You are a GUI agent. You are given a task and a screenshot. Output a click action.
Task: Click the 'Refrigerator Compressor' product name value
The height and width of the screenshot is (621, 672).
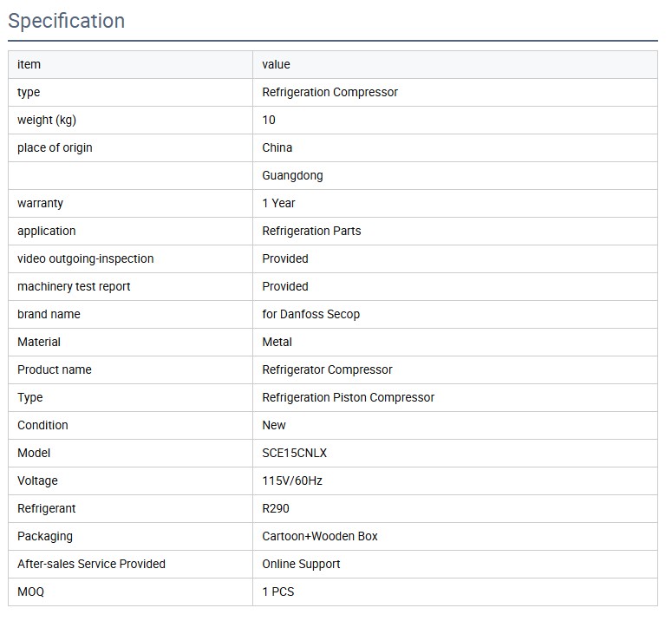(327, 369)
